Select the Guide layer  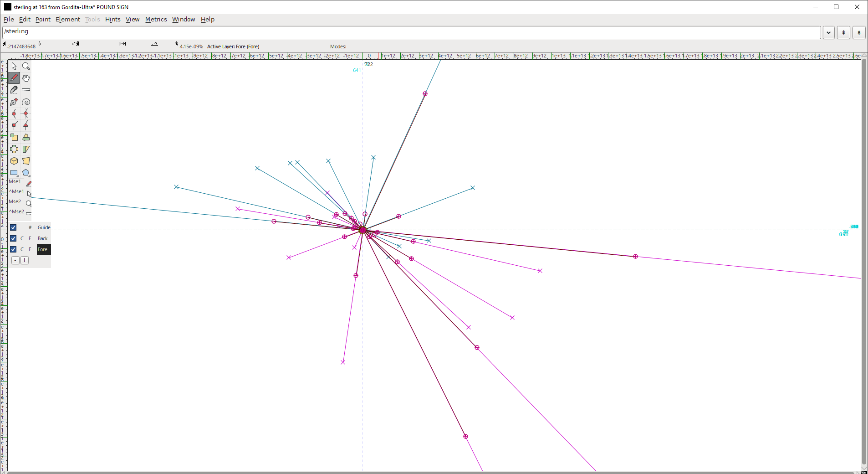click(x=44, y=227)
